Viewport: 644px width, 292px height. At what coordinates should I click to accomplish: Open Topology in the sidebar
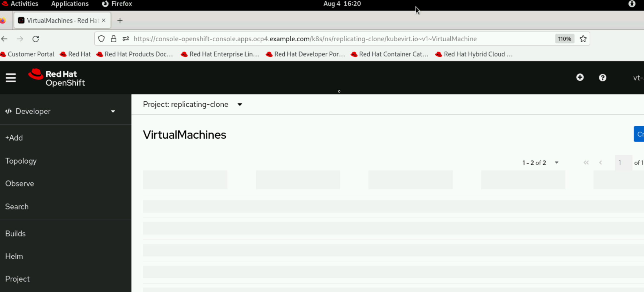pyautogui.click(x=21, y=161)
